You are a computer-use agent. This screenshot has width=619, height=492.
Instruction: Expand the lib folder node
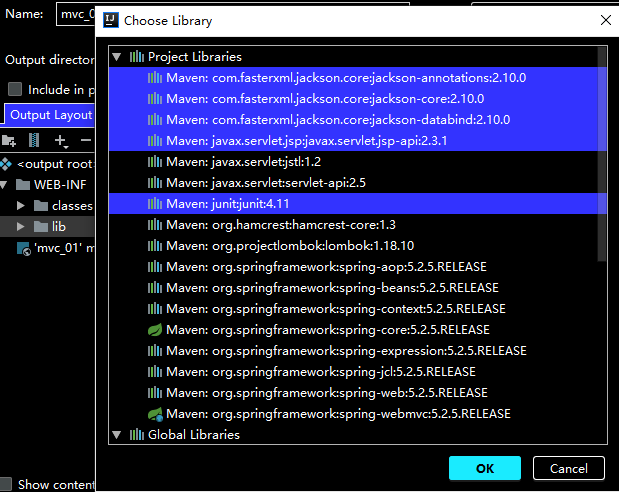pyautogui.click(x=21, y=227)
